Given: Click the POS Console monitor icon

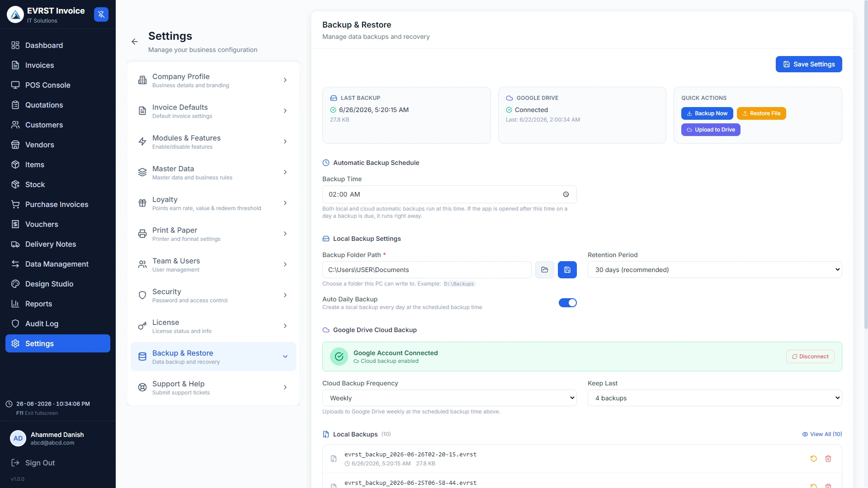Looking at the screenshot, I should [x=15, y=85].
